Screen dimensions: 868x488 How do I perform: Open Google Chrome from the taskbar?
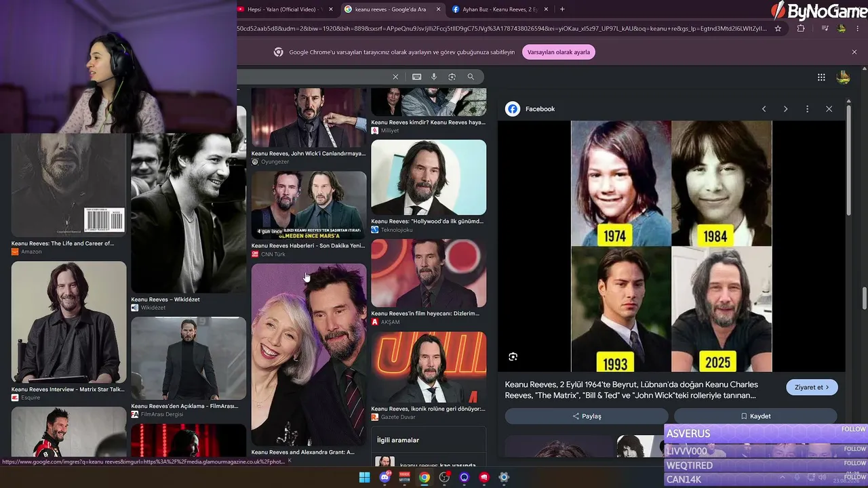(x=424, y=477)
